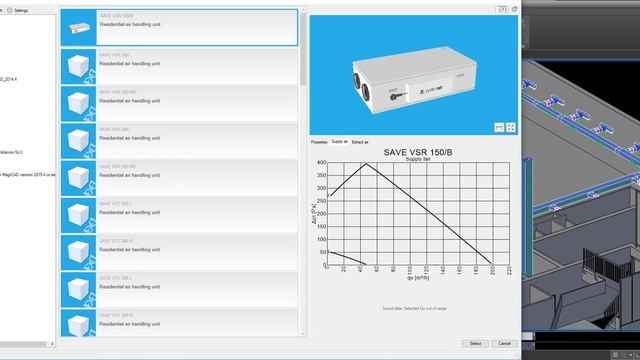Screen dimensions: 640x360
Task: Click the 3D model of SAVE VSR 150/B
Action: click(x=414, y=79)
